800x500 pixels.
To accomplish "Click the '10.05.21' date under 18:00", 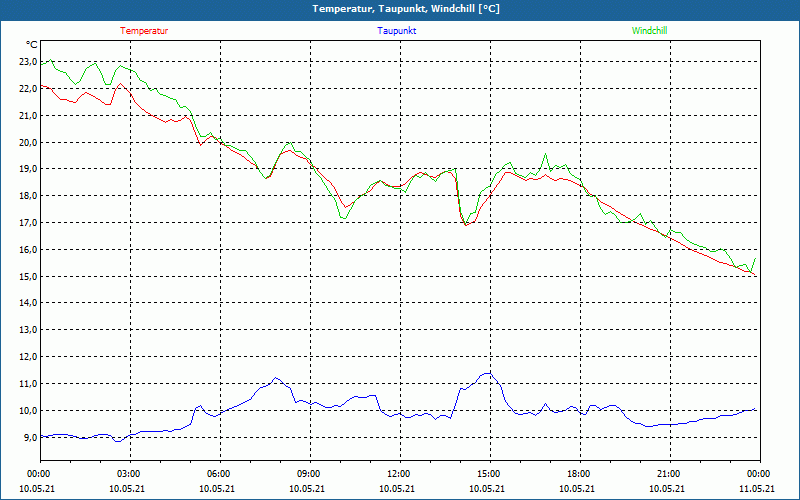I will coord(577,489).
